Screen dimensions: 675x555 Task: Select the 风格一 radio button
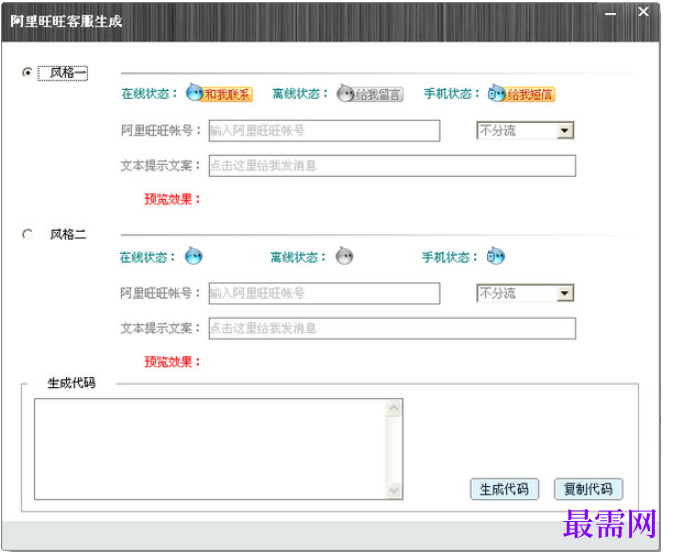coord(27,72)
